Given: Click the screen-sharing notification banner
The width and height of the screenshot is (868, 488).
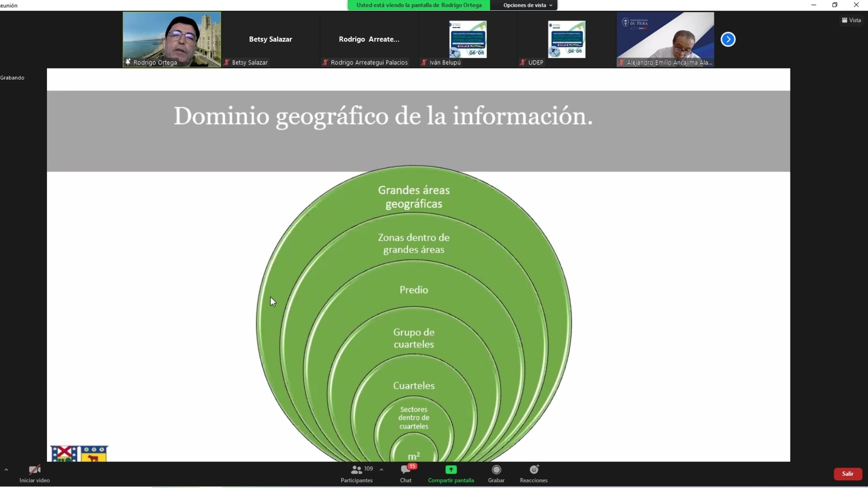Looking at the screenshot, I should coord(419,5).
